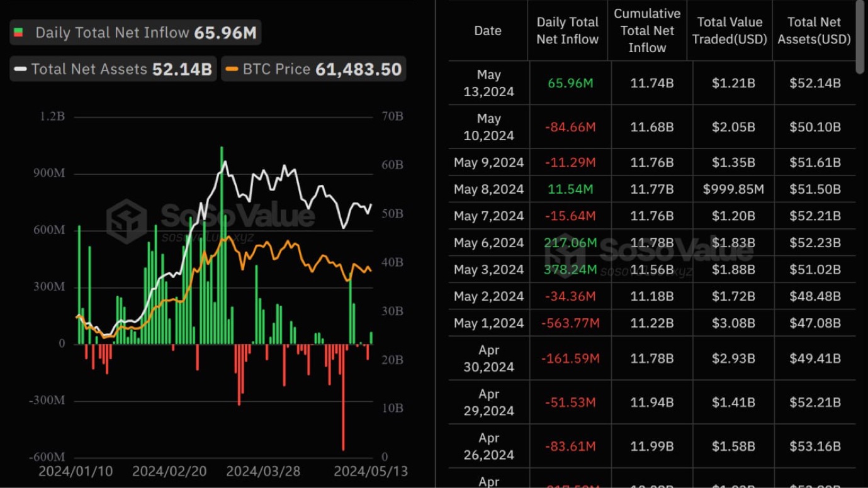The image size is (868, 488).
Task: Click the $999.85M traded value cell
Action: 733,189
